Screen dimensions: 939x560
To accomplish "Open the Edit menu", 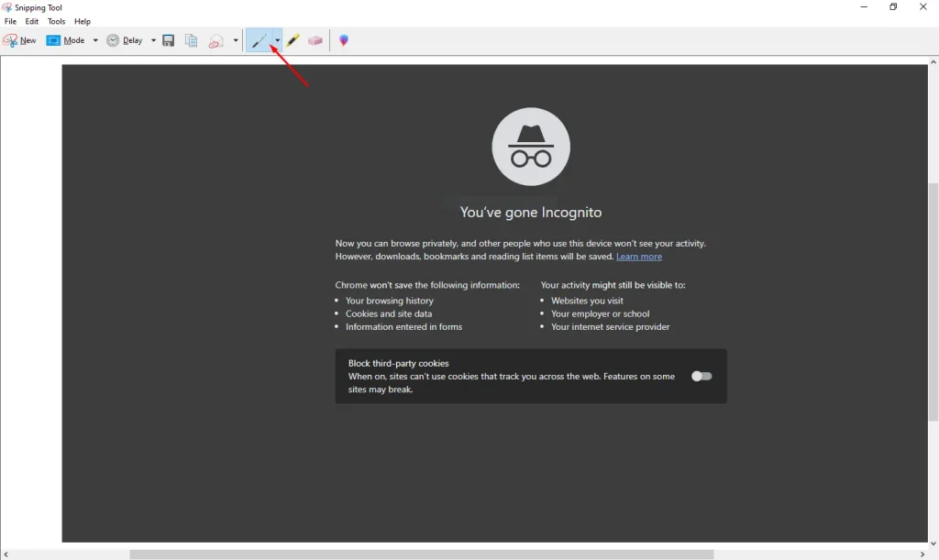I will tap(32, 22).
